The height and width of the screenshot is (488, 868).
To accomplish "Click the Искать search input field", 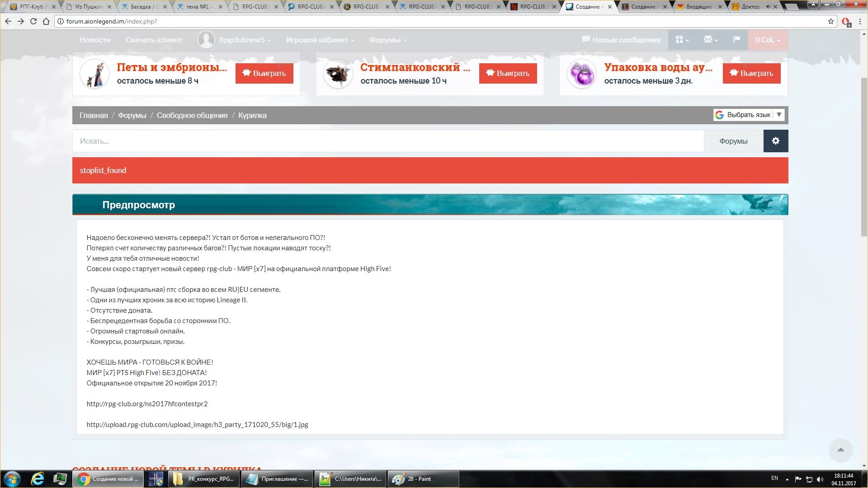I will pyautogui.click(x=388, y=141).
